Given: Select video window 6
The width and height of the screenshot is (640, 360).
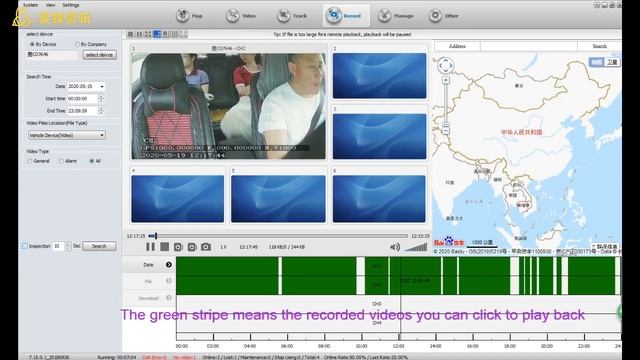Looking at the screenshot, I should pos(379,199).
